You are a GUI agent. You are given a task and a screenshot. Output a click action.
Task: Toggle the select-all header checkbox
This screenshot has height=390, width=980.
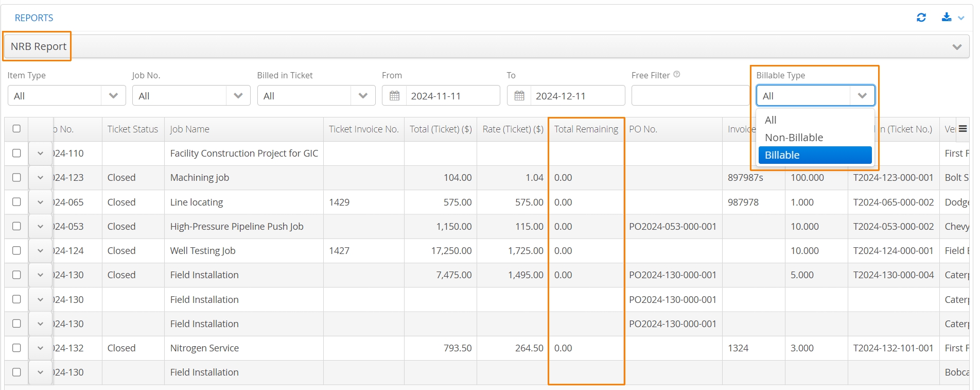tap(16, 129)
